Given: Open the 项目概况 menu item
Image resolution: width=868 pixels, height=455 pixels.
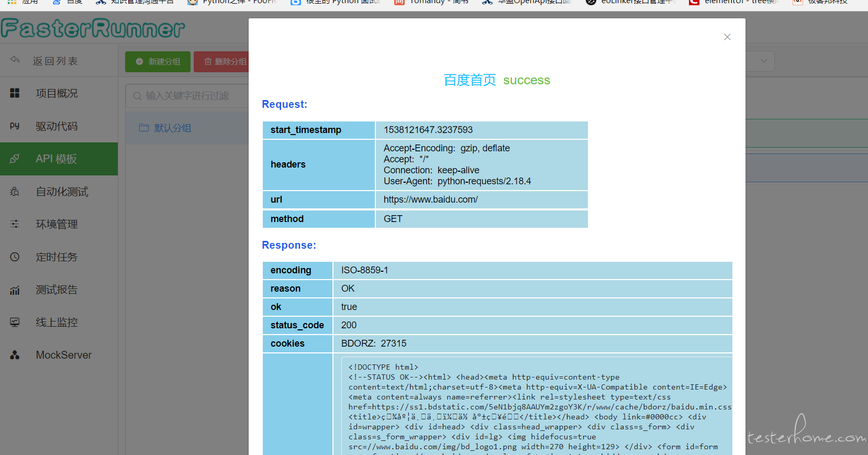Looking at the screenshot, I should point(57,93).
